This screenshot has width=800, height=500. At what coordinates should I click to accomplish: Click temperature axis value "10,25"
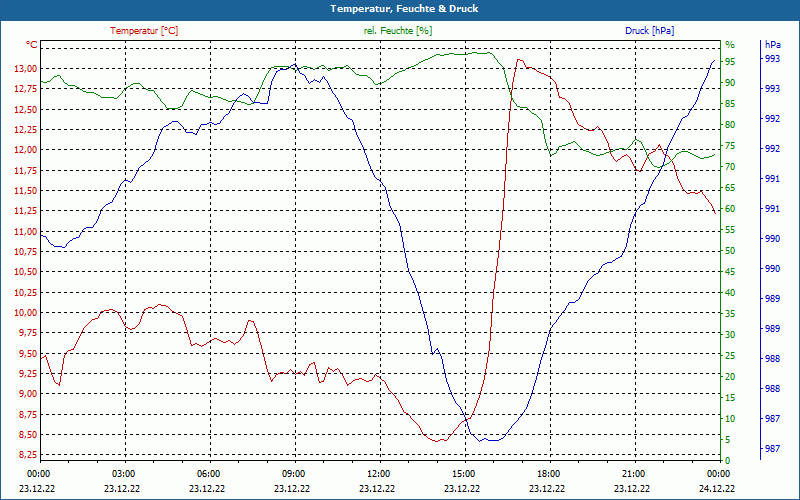point(24,292)
